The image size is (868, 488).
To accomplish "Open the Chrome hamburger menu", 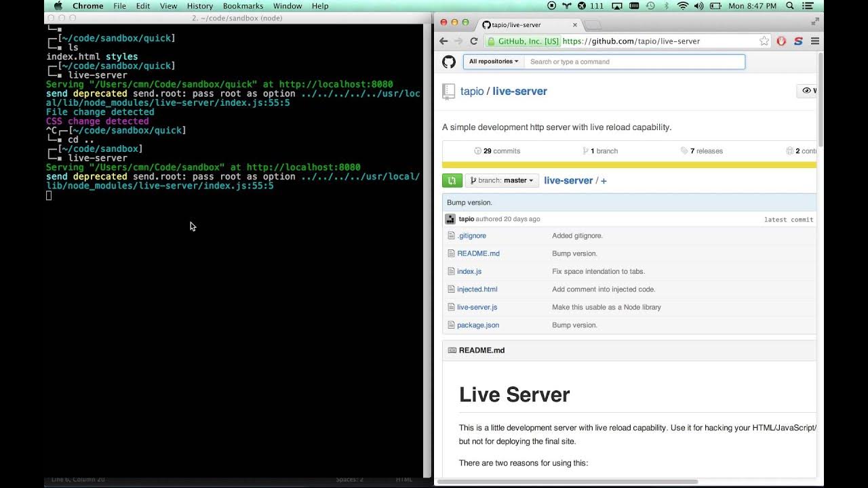I will [815, 41].
